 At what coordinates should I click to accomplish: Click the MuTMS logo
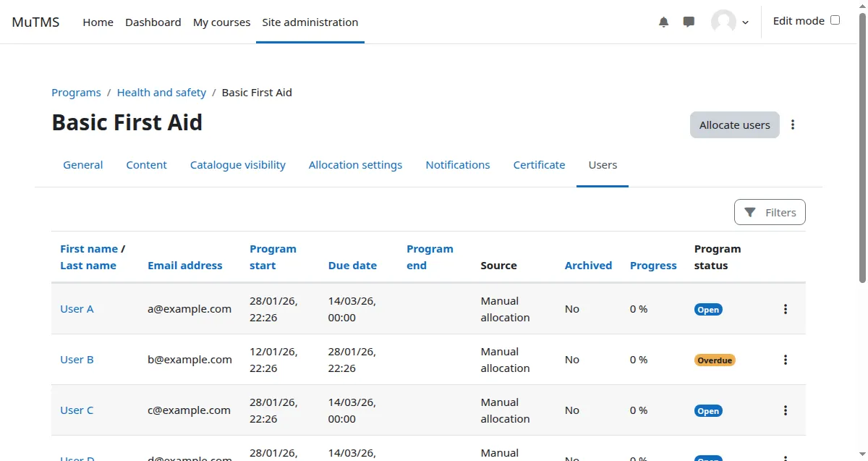(35, 22)
